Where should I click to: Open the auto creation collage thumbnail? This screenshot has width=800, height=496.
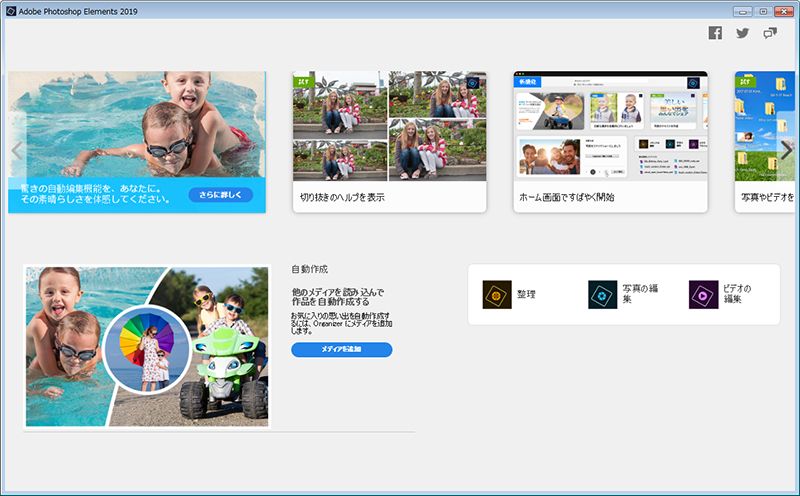(146, 346)
